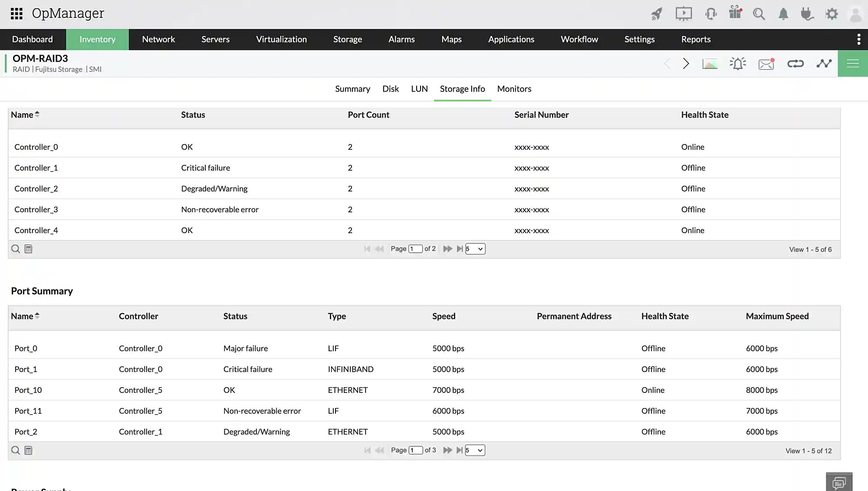Open the alarm siren icon for OPM-RAID3
The width and height of the screenshot is (868, 491).
click(x=738, y=64)
